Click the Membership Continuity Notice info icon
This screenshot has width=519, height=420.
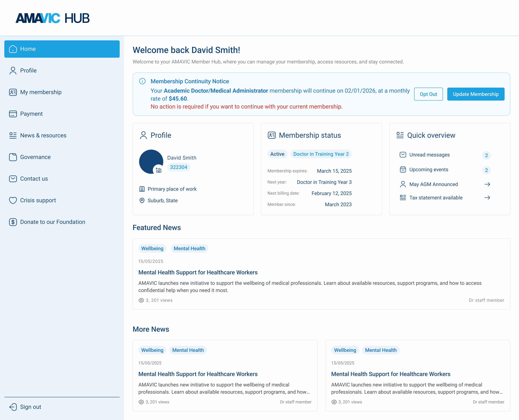click(x=142, y=81)
